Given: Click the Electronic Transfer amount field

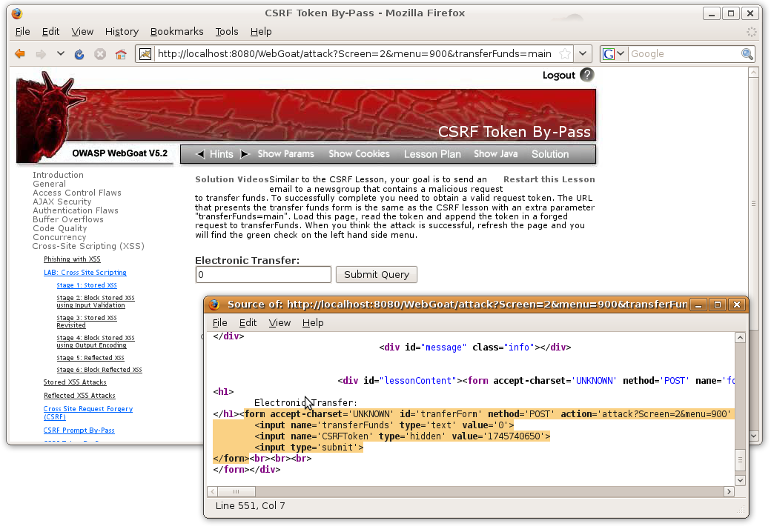Looking at the screenshot, I should pyautogui.click(x=263, y=275).
